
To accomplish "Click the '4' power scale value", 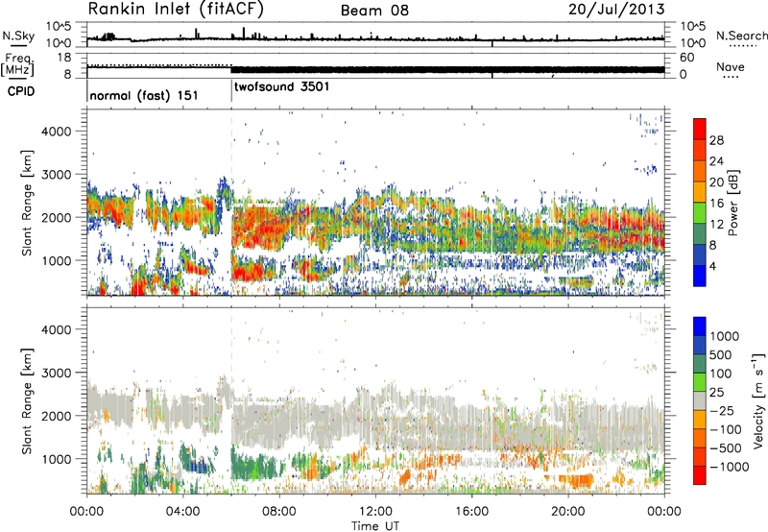I will 712,267.
